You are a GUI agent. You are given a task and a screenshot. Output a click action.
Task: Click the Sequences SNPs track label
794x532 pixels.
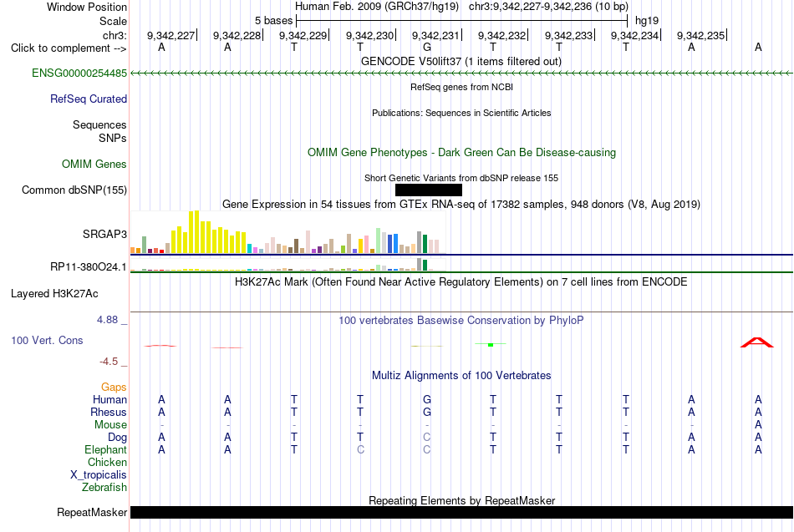(99, 131)
